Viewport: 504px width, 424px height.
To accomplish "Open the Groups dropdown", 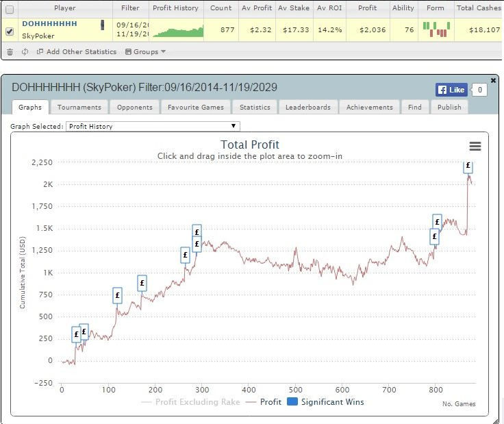I will [145, 52].
